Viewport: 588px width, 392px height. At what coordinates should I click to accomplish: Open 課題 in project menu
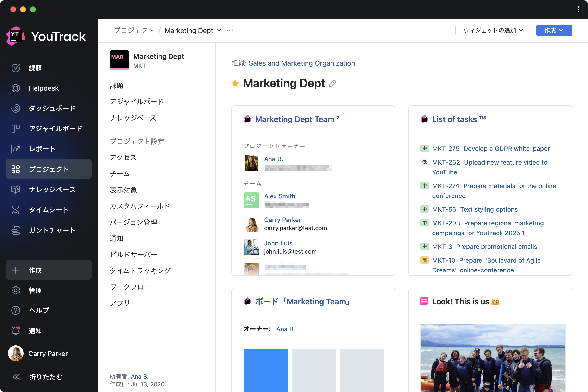click(117, 86)
